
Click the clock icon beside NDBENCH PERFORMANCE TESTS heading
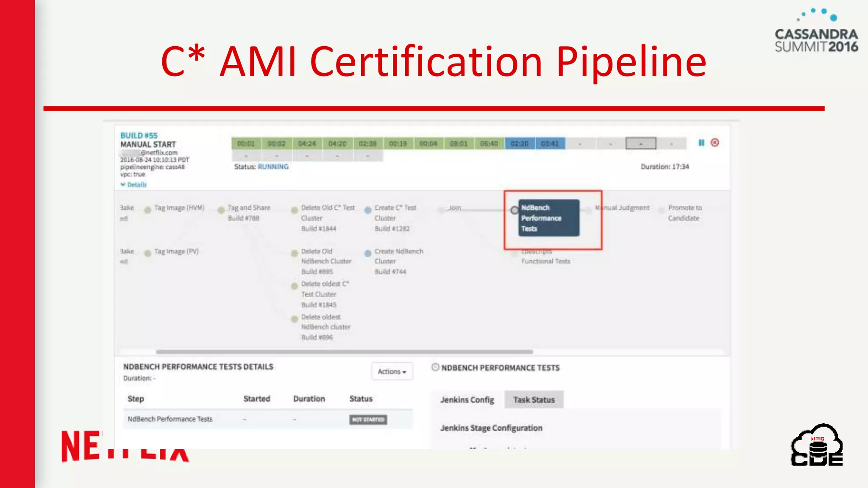(x=435, y=367)
